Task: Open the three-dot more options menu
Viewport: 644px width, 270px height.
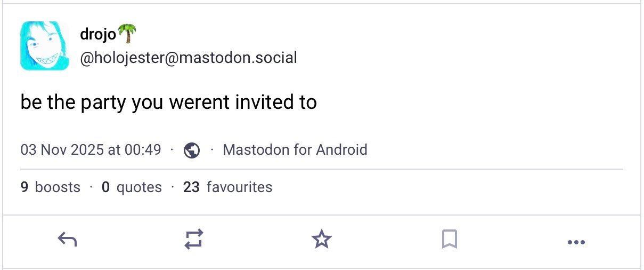Action: pos(576,242)
